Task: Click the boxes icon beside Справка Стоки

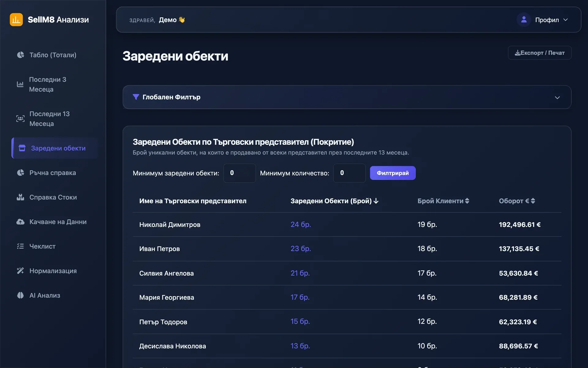Action: coord(21,197)
